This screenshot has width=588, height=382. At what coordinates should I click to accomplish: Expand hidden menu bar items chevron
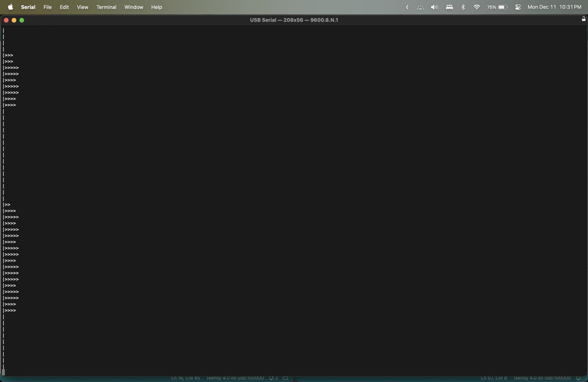point(407,7)
